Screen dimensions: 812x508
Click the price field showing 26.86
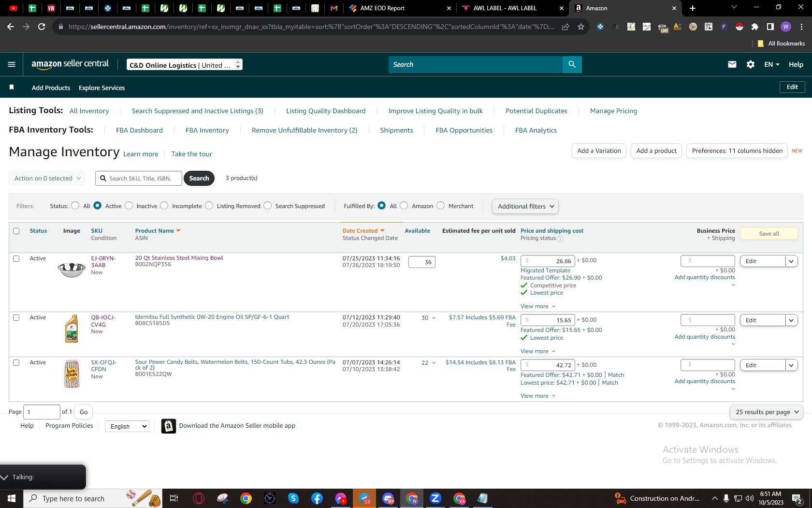[548, 261]
